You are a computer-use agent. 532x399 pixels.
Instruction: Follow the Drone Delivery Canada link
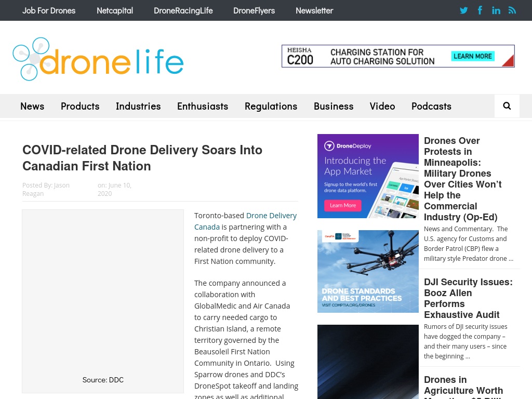click(x=245, y=221)
